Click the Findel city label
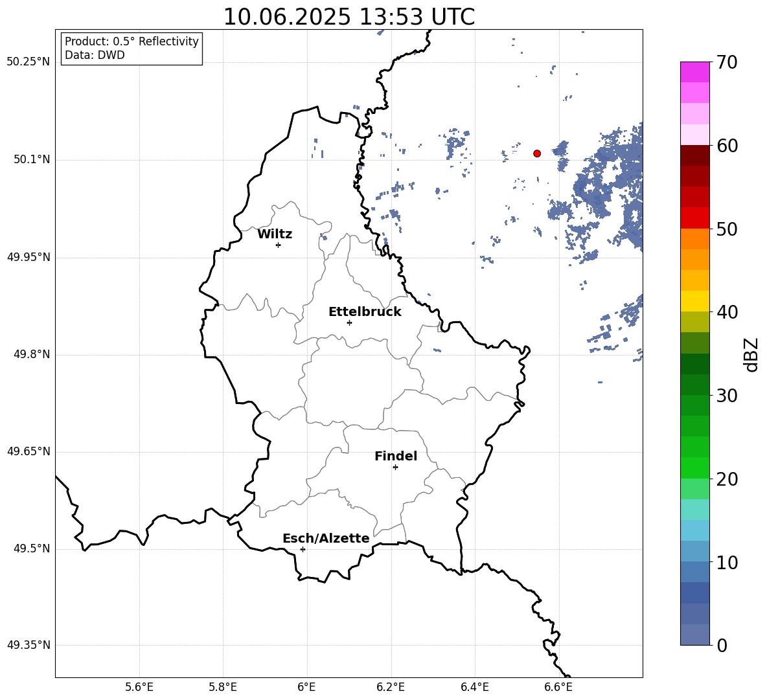 coord(396,456)
